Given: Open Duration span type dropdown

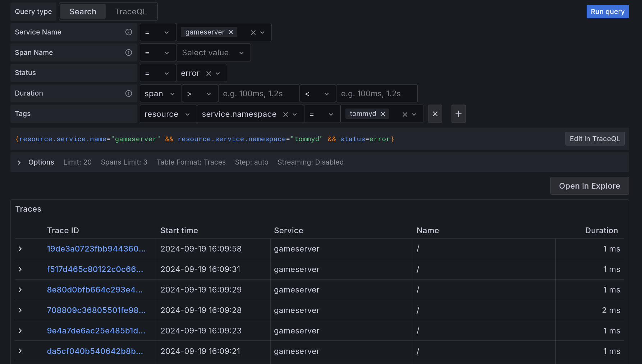Looking at the screenshot, I should (x=160, y=94).
